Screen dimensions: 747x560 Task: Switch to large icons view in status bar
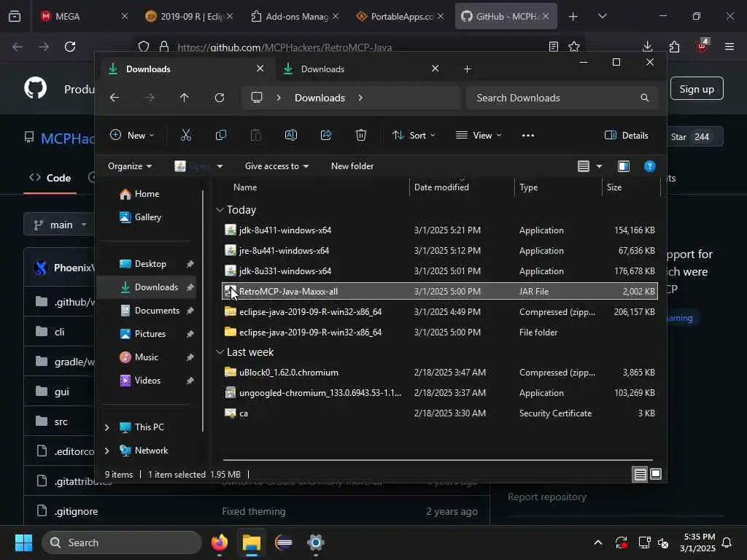pyautogui.click(x=656, y=474)
